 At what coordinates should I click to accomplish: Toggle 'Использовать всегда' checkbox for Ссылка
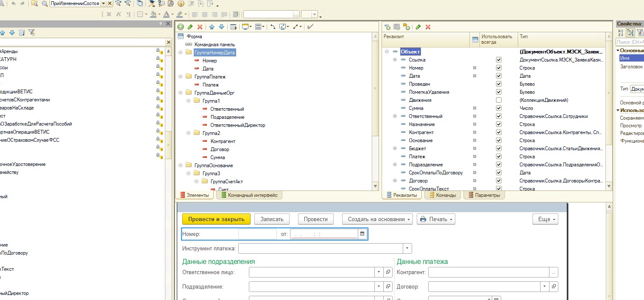coord(499,60)
